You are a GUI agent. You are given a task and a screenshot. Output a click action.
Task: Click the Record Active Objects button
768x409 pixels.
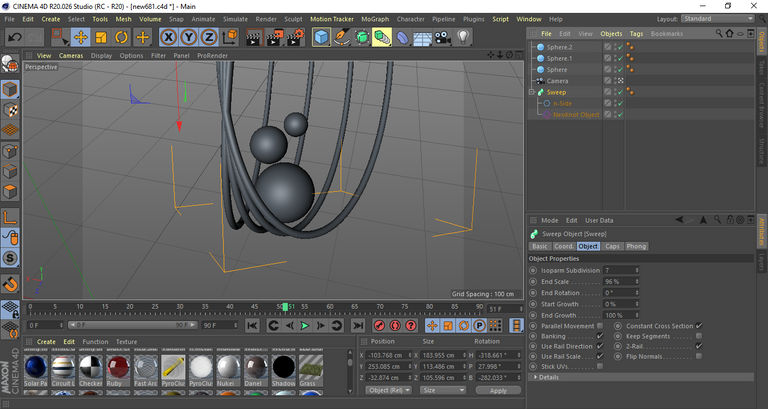(x=379, y=325)
